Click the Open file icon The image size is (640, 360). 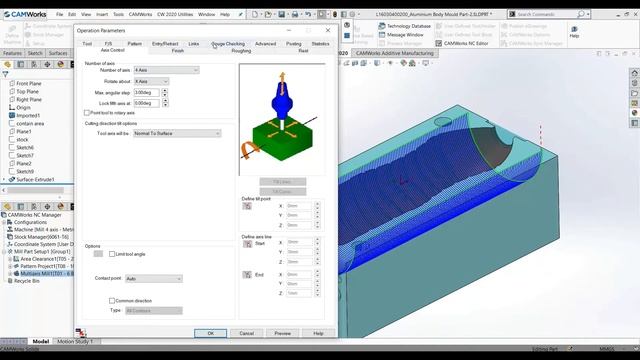pos(268,14)
